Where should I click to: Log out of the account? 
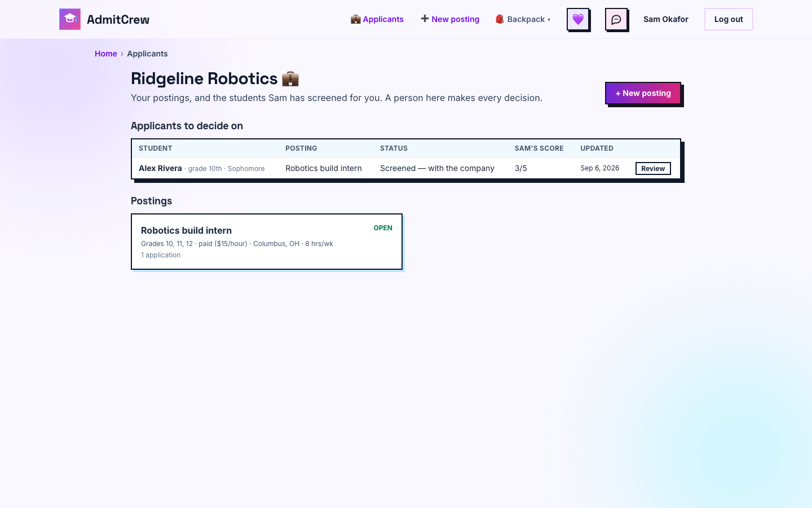(x=729, y=19)
